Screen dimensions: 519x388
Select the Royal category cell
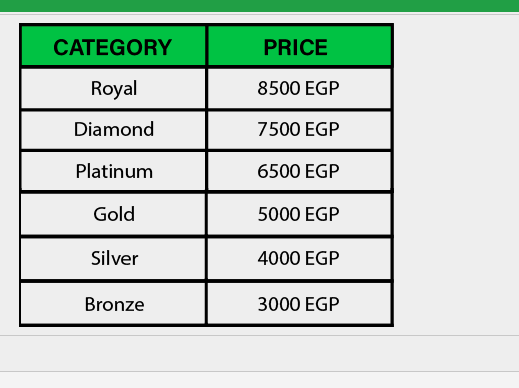(113, 89)
